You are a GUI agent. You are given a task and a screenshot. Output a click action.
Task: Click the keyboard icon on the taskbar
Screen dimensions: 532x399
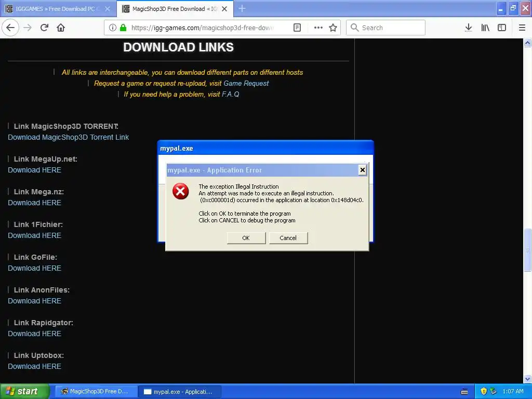(x=464, y=392)
